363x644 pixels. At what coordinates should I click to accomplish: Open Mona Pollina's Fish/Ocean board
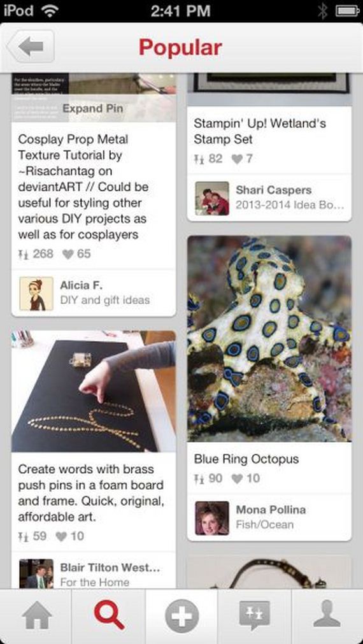264,524
